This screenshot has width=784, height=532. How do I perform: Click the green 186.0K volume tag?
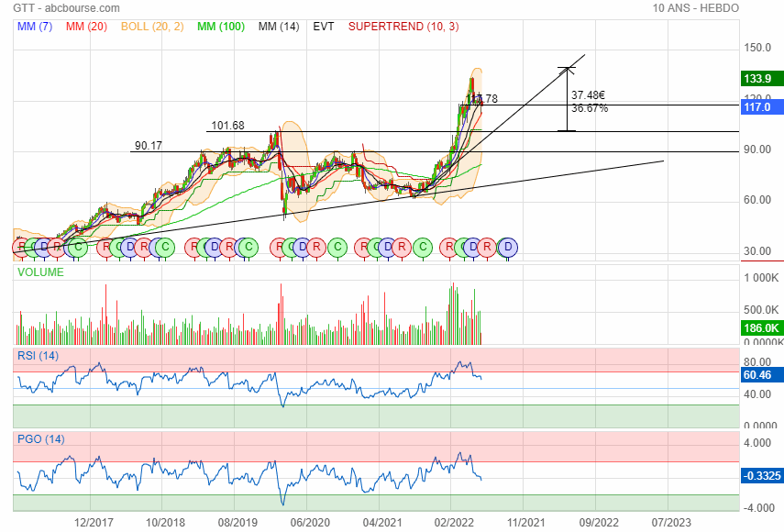point(762,328)
